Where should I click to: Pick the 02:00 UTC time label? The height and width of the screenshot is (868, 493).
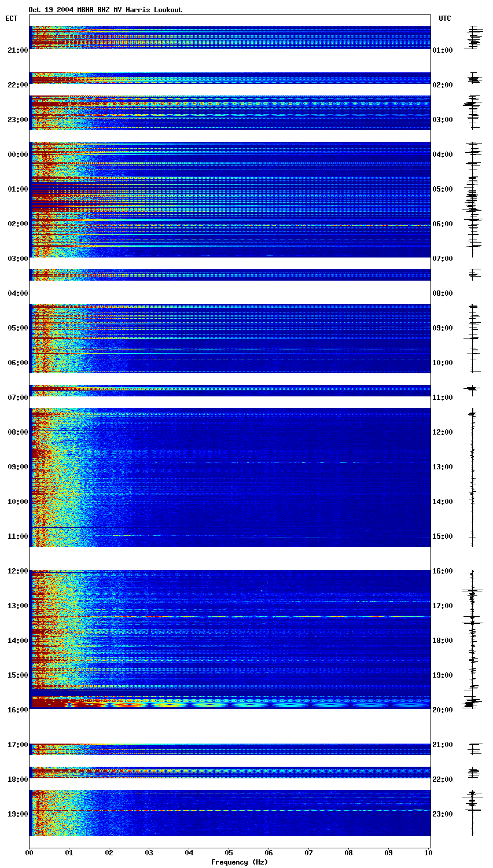[443, 85]
